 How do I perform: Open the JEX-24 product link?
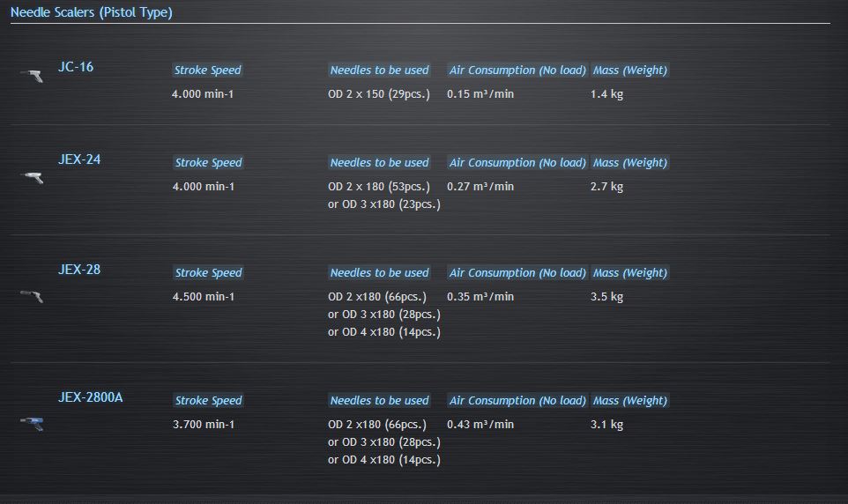coord(79,159)
